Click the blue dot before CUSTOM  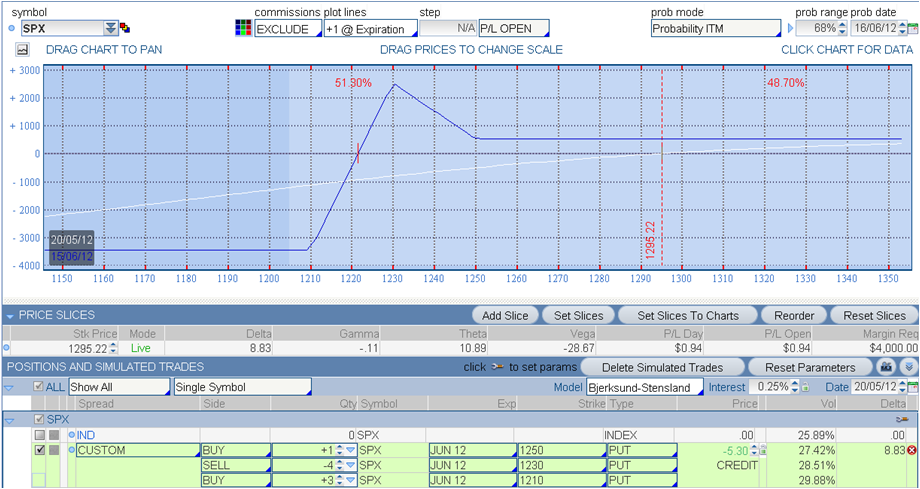pos(72,450)
